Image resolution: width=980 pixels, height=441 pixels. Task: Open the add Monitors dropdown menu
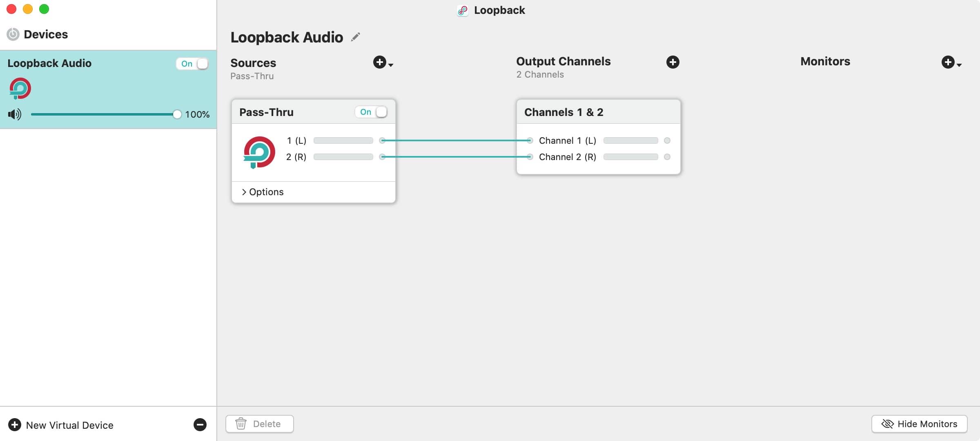click(951, 62)
